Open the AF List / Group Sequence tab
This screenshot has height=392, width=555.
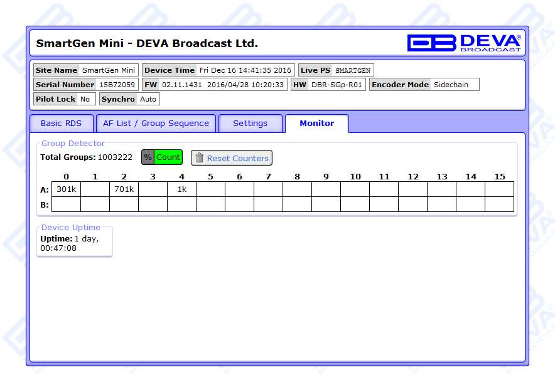156,124
